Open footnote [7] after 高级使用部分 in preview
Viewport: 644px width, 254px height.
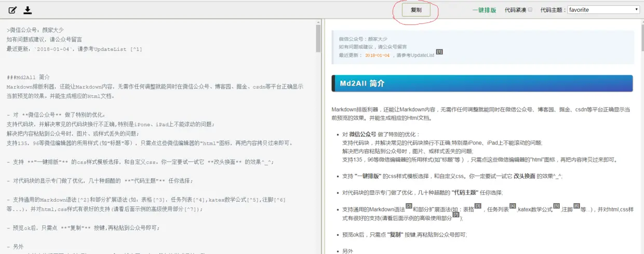[456, 215]
